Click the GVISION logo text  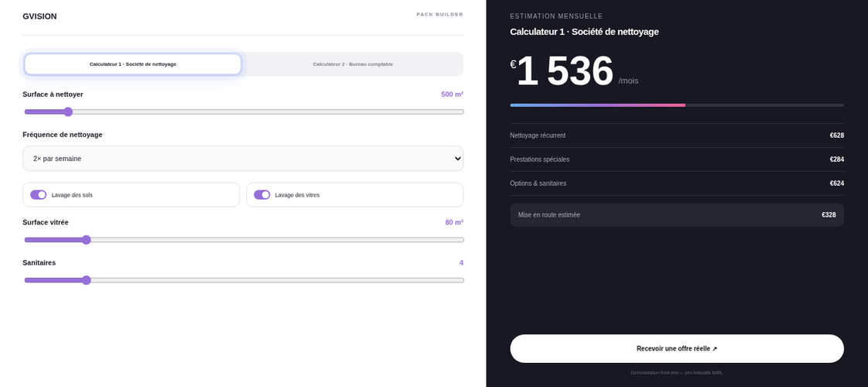pos(39,16)
